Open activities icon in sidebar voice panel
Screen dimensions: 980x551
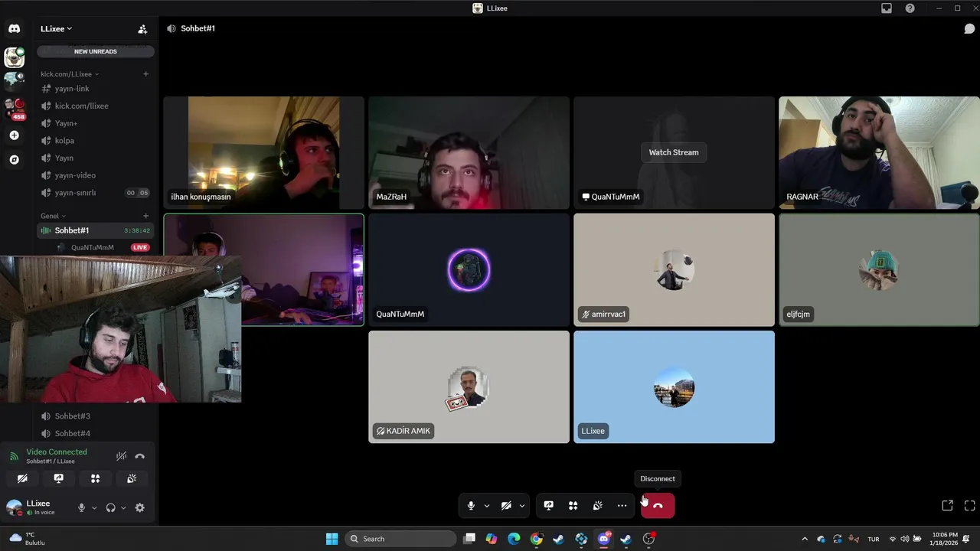point(96,478)
